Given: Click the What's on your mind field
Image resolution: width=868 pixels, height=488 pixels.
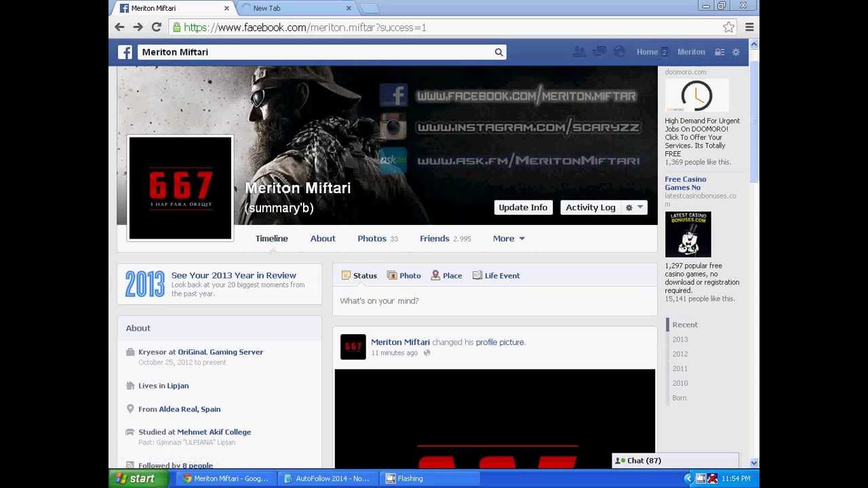Looking at the screenshot, I should (x=494, y=301).
